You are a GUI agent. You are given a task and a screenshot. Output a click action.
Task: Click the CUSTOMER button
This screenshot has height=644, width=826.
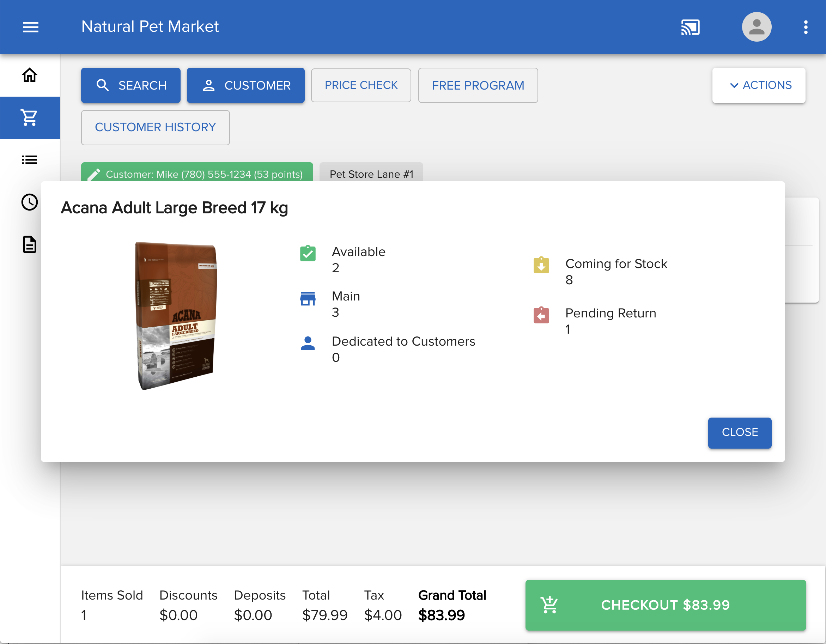tap(245, 85)
